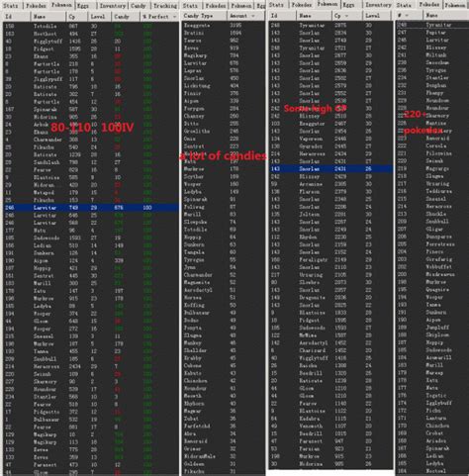Click the Candy Type column header
Viewport: 469px width, 476px height.
[204, 16]
